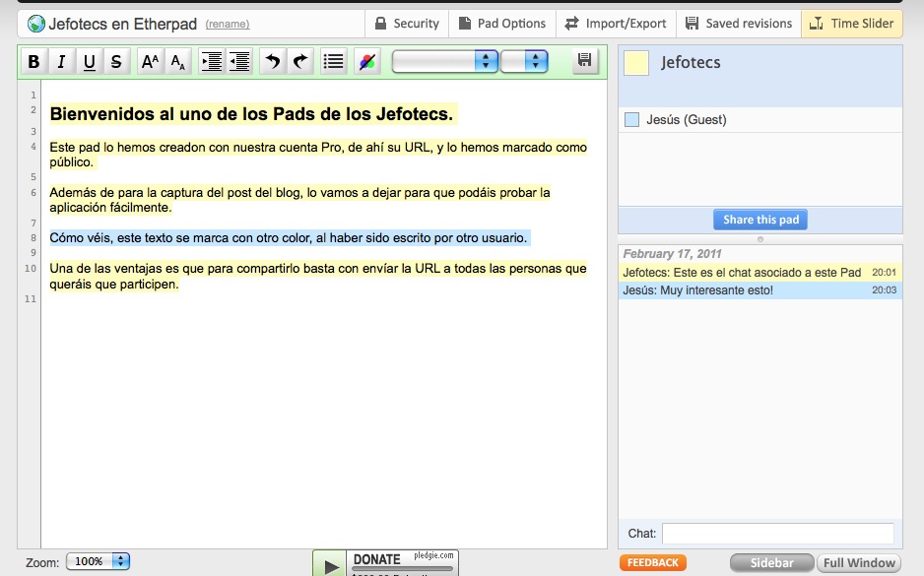Expand the Zoom 100% dropdown
The height and width of the screenshot is (576, 924).
pyautogui.click(x=98, y=561)
